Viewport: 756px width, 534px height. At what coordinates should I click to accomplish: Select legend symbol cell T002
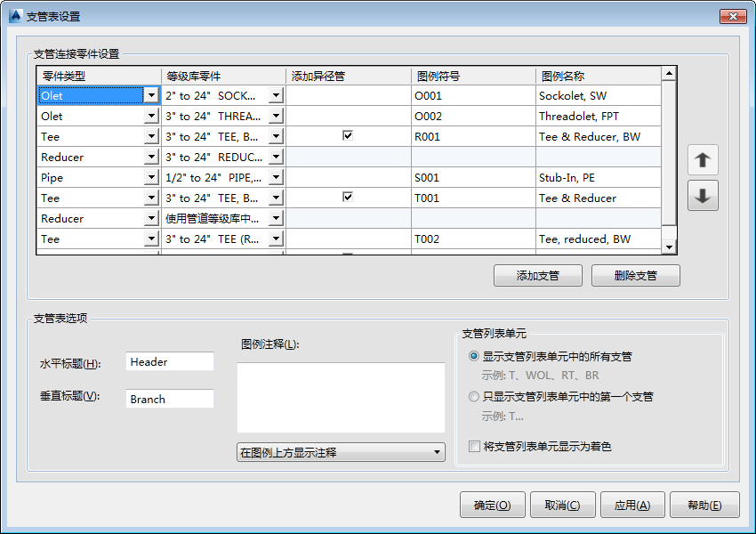point(473,239)
